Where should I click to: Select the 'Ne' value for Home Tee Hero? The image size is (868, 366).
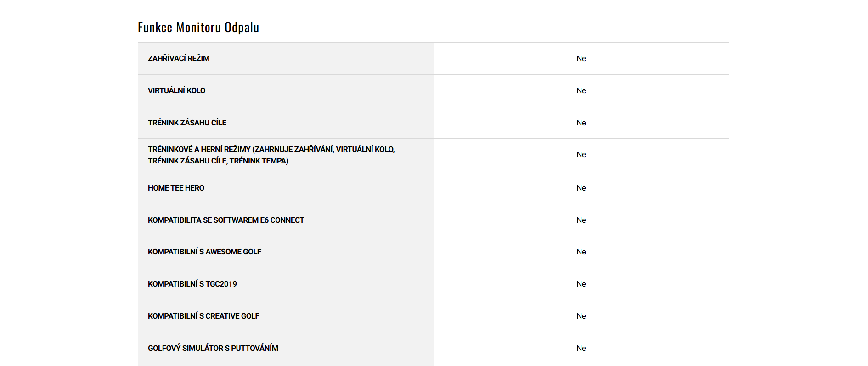coord(581,188)
